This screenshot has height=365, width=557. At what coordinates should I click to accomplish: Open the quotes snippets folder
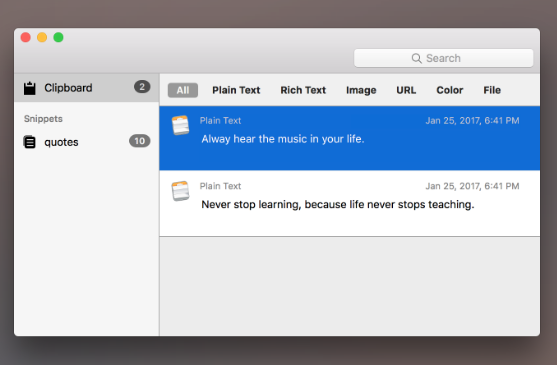pyautogui.click(x=87, y=142)
